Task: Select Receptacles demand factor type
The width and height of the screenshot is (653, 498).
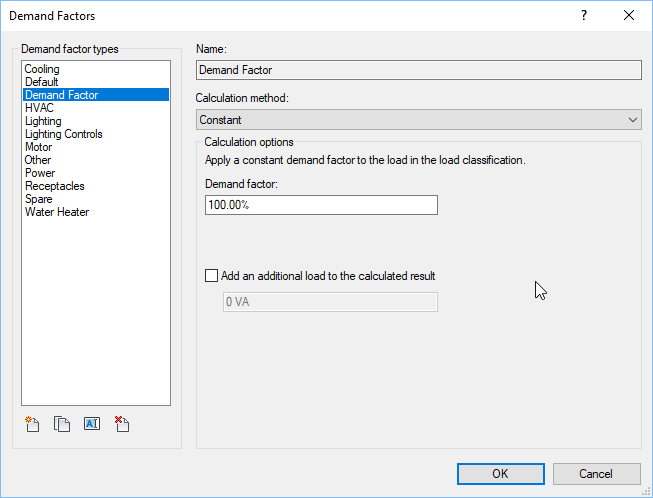Action: (55, 186)
